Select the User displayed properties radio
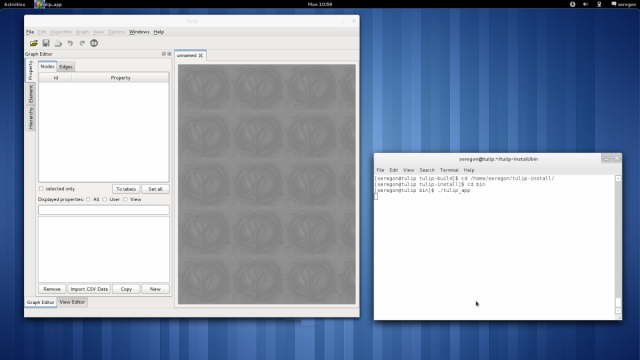This screenshot has width=640, height=360. [105, 200]
